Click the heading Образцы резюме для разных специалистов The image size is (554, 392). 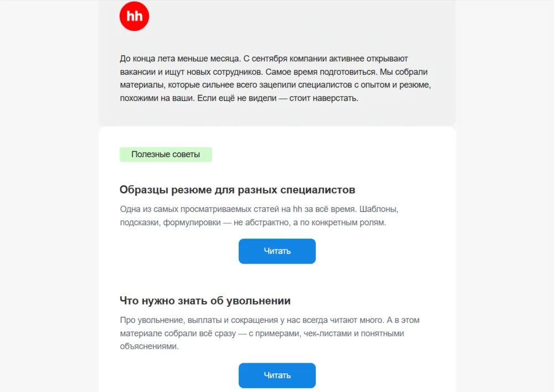pyautogui.click(x=238, y=190)
